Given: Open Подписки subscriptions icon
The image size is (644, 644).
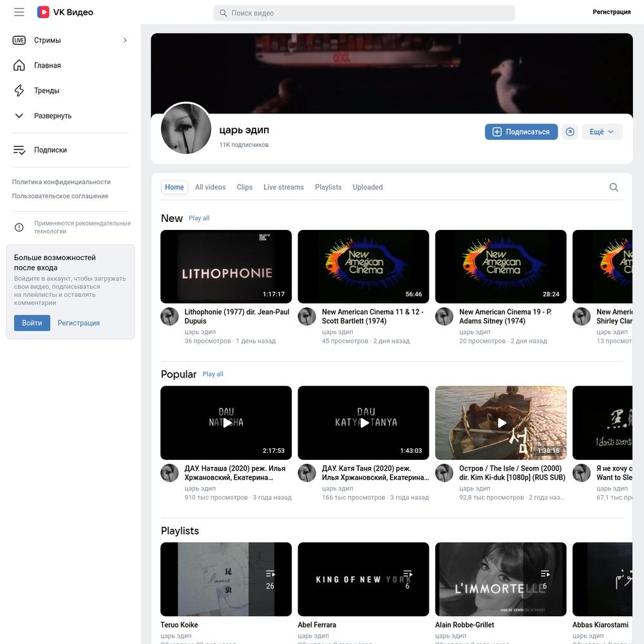Looking at the screenshot, I should coord(19,150).
